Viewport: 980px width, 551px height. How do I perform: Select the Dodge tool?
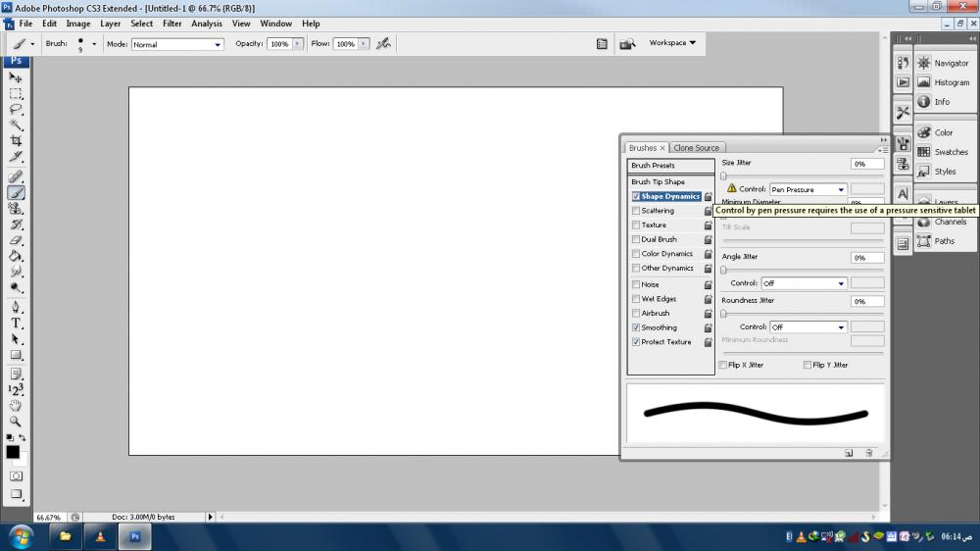(16, 287)
